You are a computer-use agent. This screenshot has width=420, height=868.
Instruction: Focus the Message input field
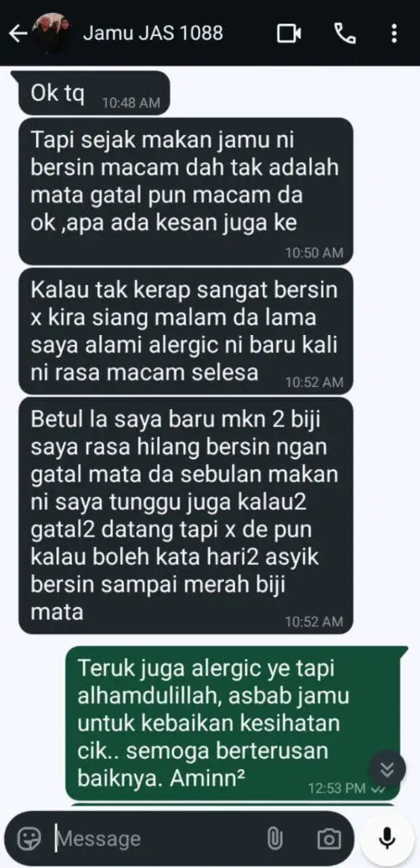pyautogui.click(x=156, y=839)
